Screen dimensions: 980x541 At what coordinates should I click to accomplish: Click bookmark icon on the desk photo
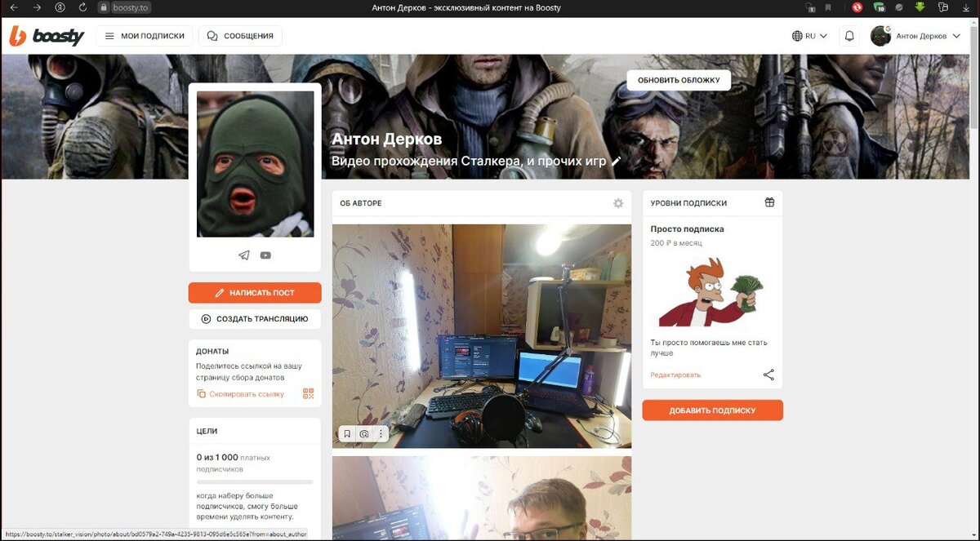347,434
